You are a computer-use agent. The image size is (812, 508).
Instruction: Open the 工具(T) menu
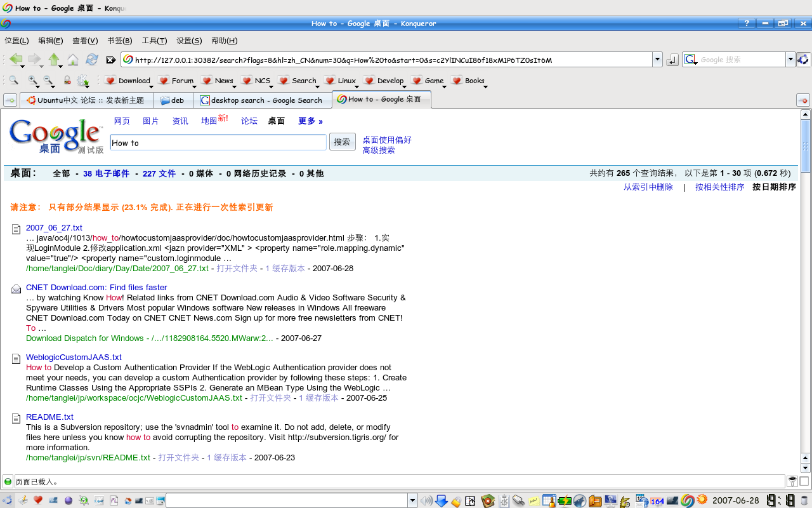154,41
